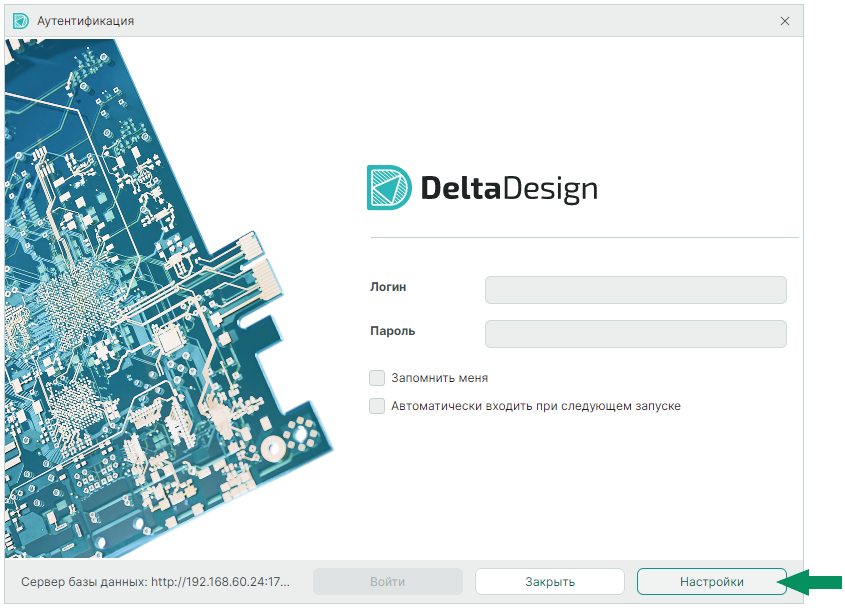Close the Аутентификация window with X
845x608 pixels.
point(785,20)
